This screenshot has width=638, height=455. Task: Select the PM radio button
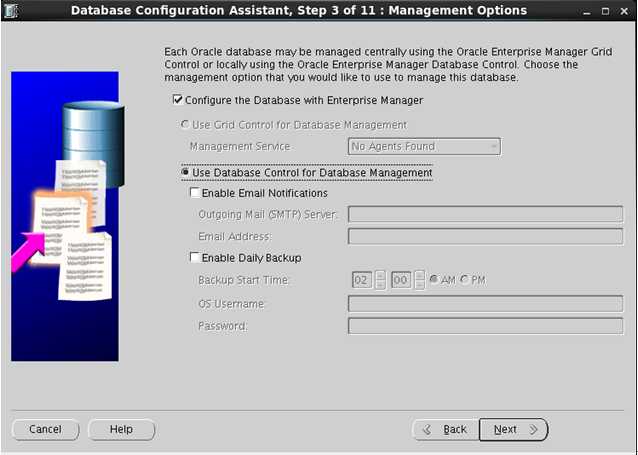pyautogui.click(x=464, y=280)
